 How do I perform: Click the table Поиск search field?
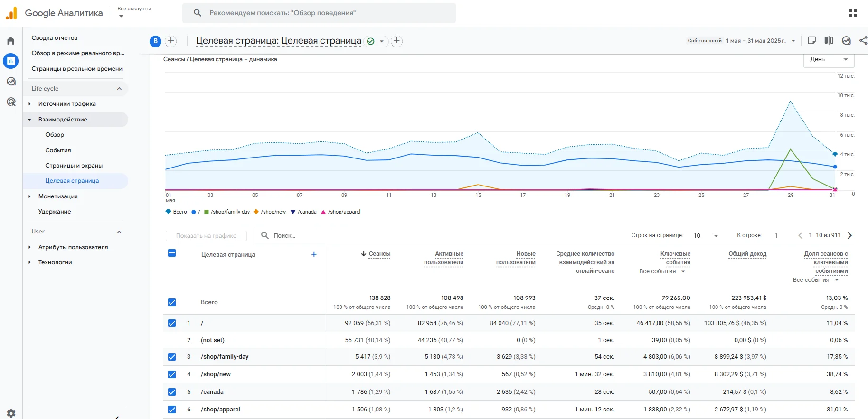(285, 236)
